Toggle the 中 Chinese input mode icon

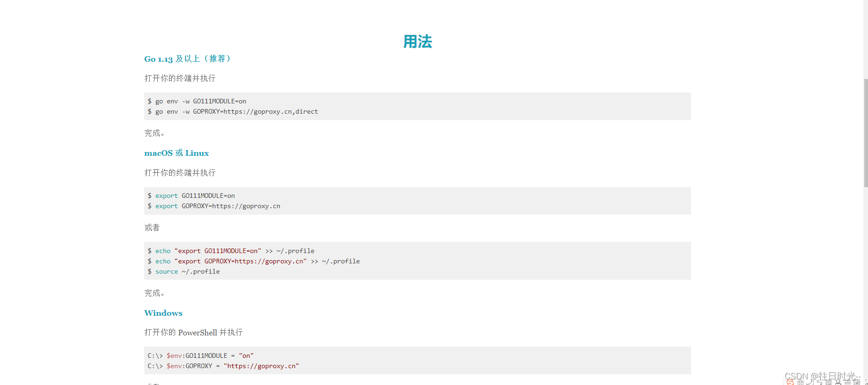[x=801, y=382]
